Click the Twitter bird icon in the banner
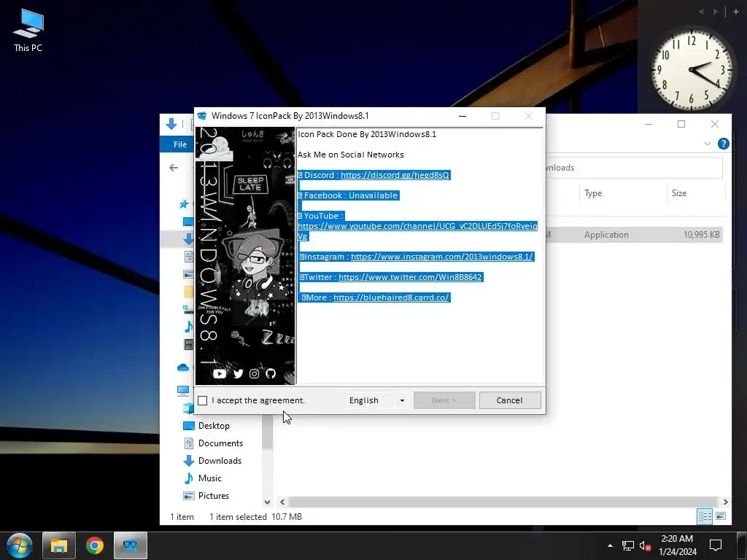This screenshot has height=560, width=747. pos(239,374)
